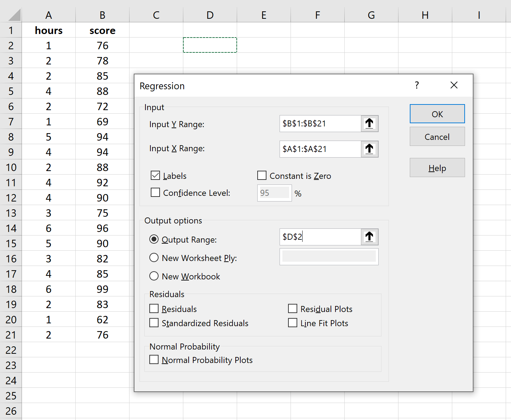This screenshot has width=511, height=420.
Task: Select the New Worksheet Ply radio button
Action: (154, 258)
